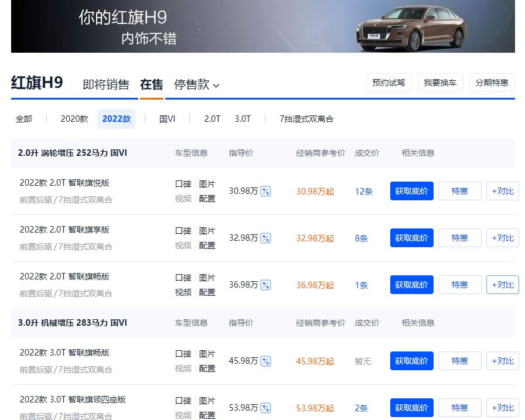Add 3.0T 智联旗领四座版 to comparison
The image size is (525, 420).
503,408
